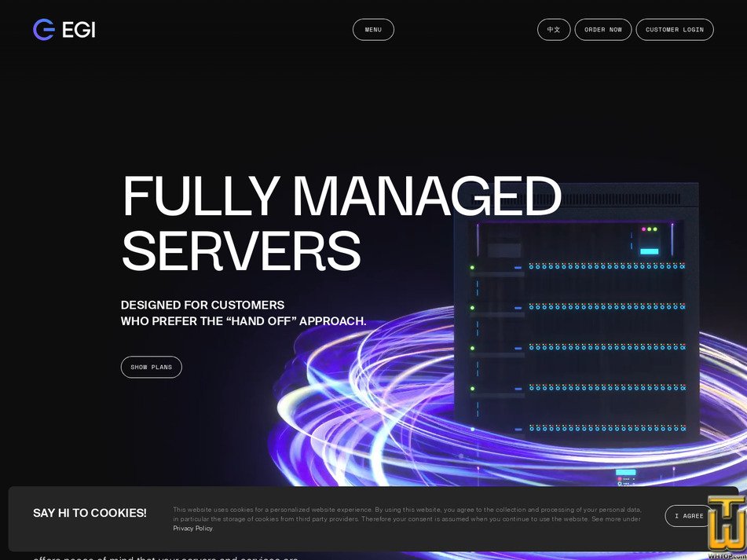Viewport: 747px width, 560px height.
Task: Click the WHTOP badge in the corner
Action: [723, 521]
